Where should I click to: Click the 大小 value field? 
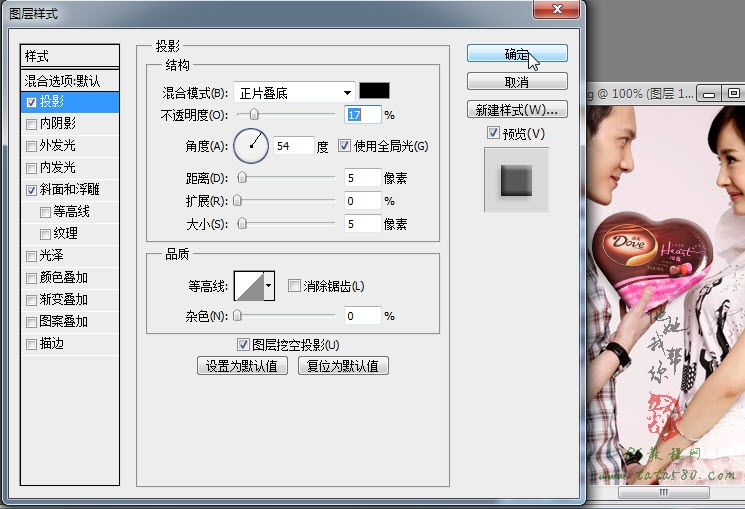click(x=363, y=223)
